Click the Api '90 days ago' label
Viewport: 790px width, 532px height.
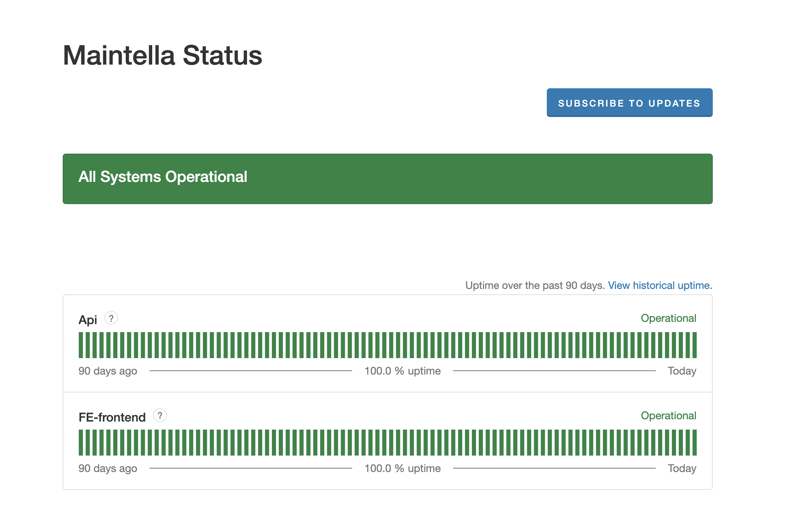click(108, 371)
